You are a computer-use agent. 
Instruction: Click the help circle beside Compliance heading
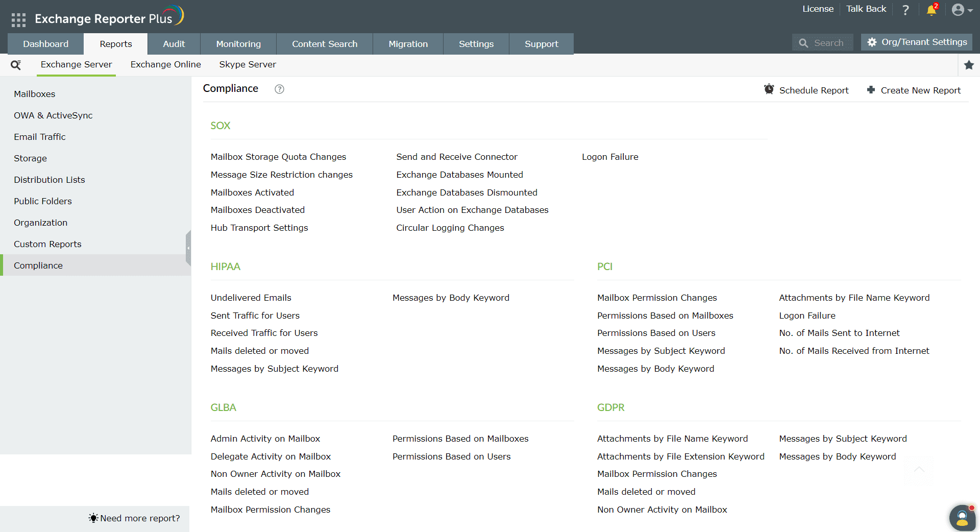pyautogui.click(x=279, y=89)
